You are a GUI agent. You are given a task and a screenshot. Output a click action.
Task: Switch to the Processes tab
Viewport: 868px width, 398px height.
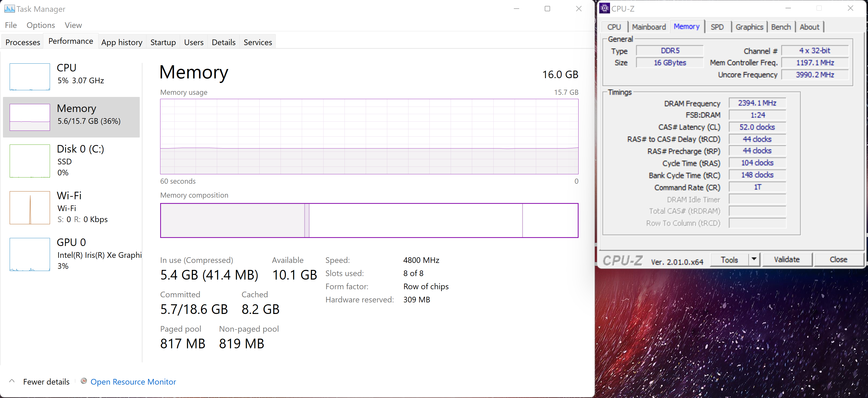[x=23, y=42]
